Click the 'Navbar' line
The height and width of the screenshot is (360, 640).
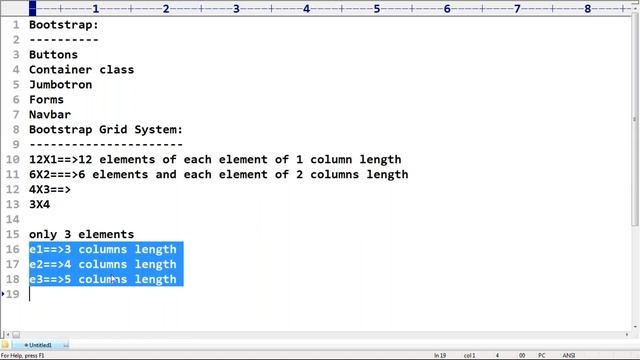(50, 115)
